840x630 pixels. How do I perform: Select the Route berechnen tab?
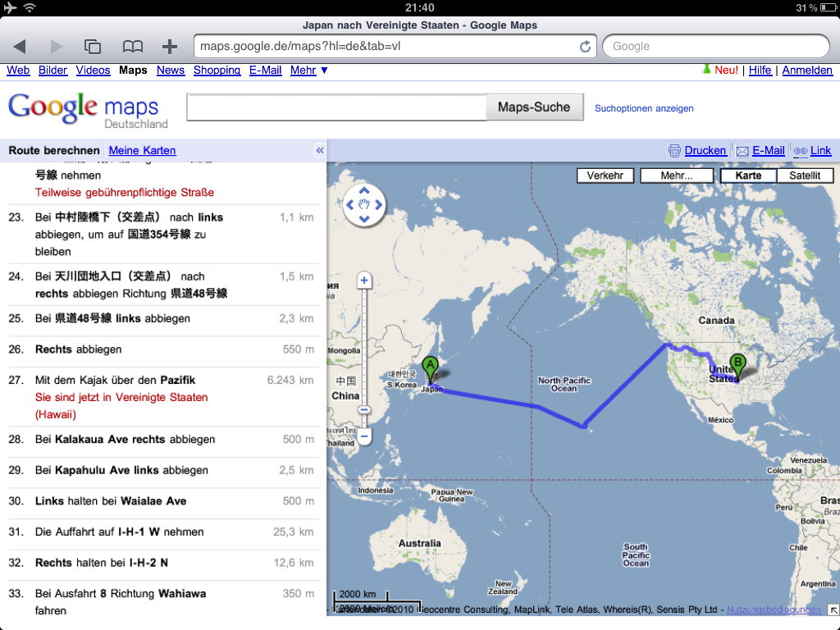[54, 151]
